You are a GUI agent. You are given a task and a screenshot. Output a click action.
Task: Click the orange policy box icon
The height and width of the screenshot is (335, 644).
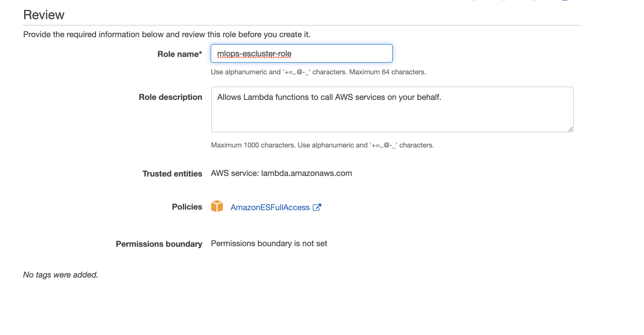click(217, 206)
